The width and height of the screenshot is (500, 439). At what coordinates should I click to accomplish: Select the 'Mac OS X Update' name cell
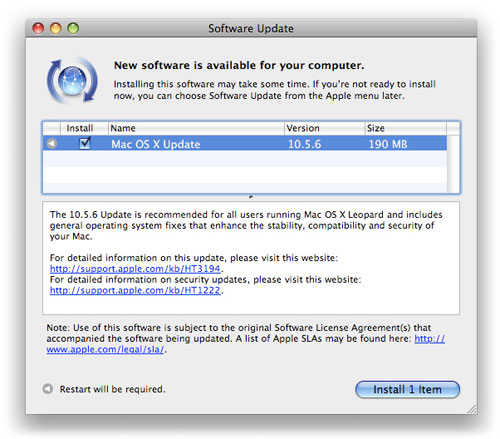pos(156,144)
